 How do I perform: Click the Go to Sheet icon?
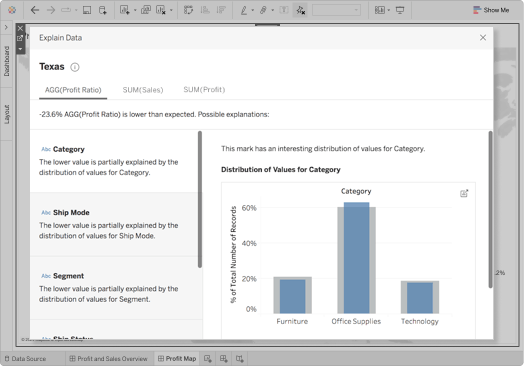click(x=20, y=38)
